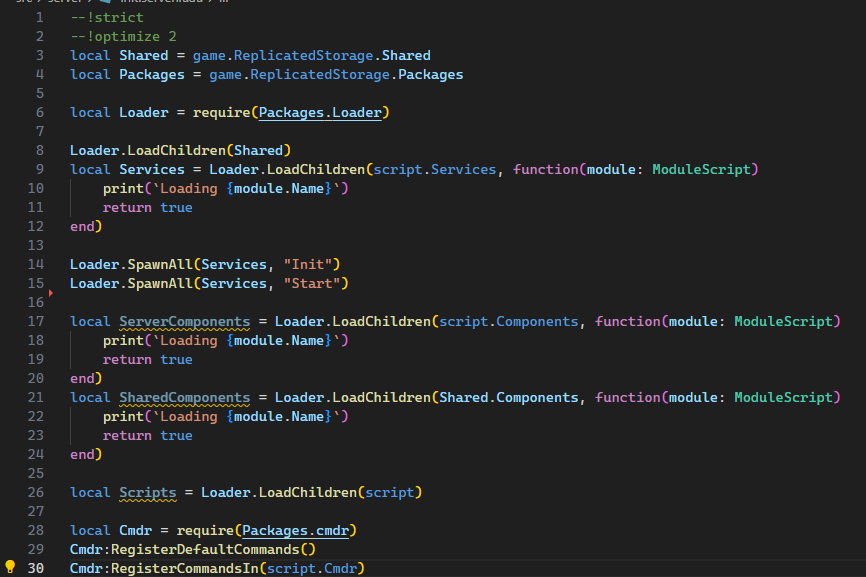Viewport: 866px width, 577px height.
Task: Click Shared.Components argument on line 21
Action: click(509, 398)
